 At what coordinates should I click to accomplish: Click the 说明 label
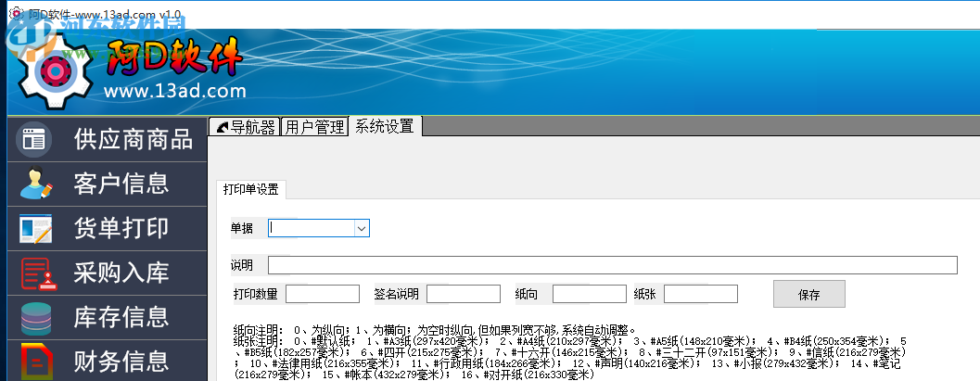tap(242, 265)
